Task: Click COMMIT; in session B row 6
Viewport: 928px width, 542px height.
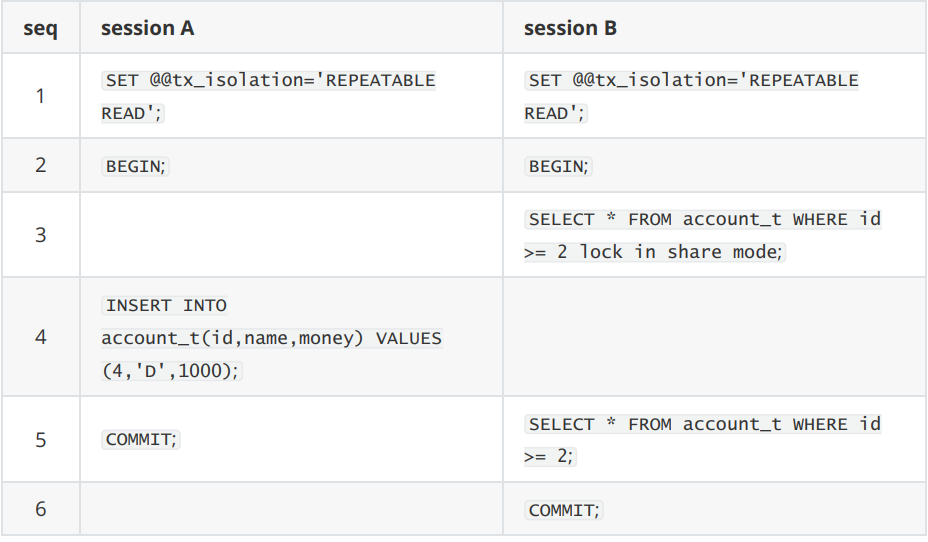Action: point(563,510)
